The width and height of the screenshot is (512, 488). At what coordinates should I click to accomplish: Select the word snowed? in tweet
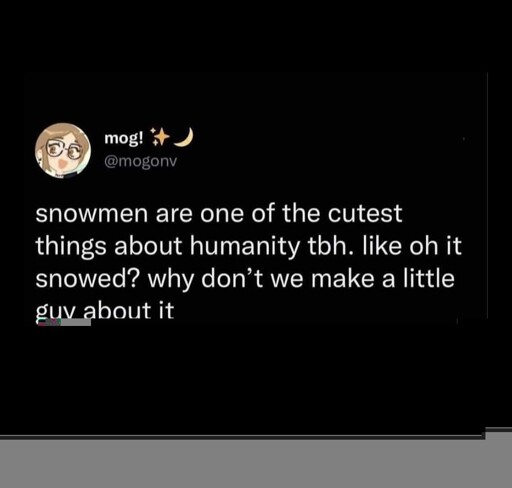(x=88, y=278)
